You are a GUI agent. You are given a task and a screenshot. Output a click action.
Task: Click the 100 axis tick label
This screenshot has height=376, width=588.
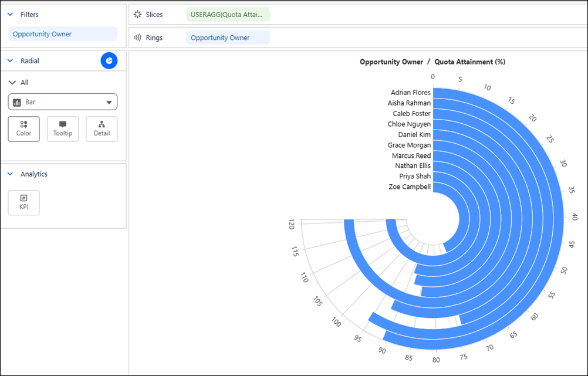click(336, 321)
